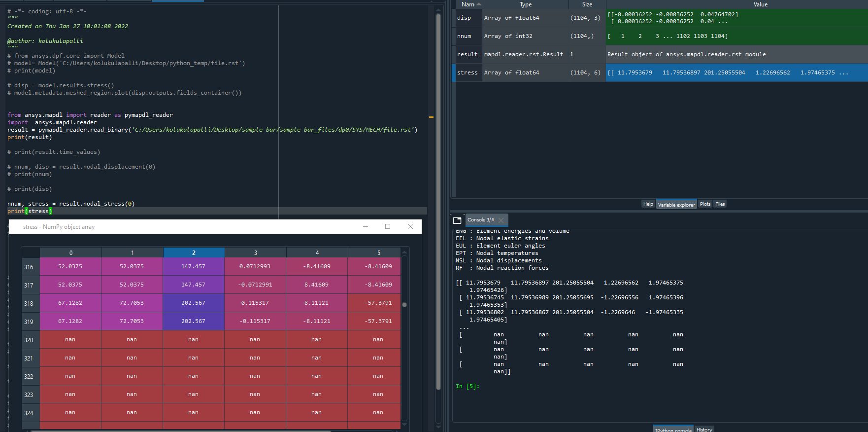Screen dimensions: 868x432
Task: Click cell -57.3791 in array row 319
Action: click(x=374, y=321)
